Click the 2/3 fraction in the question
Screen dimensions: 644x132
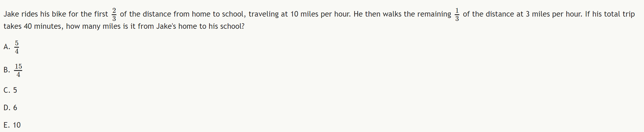(x=114, y=14)
